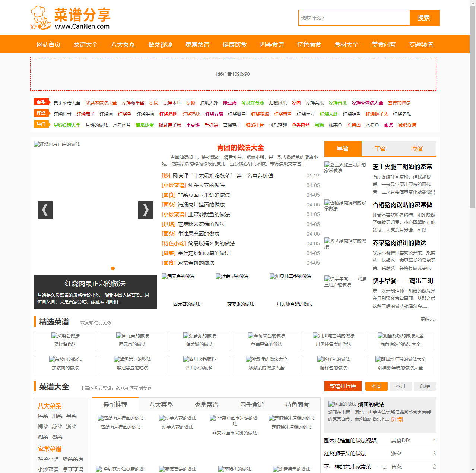Screen dimensions: 476x473
Task: Click the page's vertical scrollbar
Action: click(x=473, y=112)
